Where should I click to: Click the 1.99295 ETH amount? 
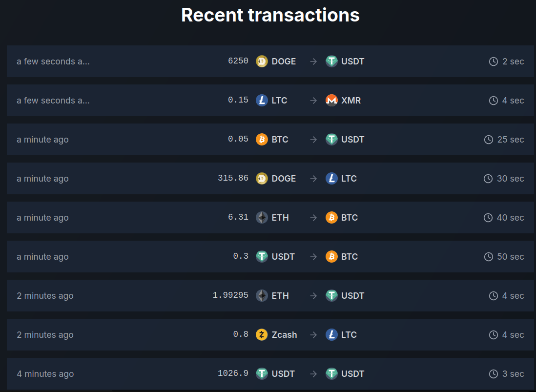click(x=230, y=295)
